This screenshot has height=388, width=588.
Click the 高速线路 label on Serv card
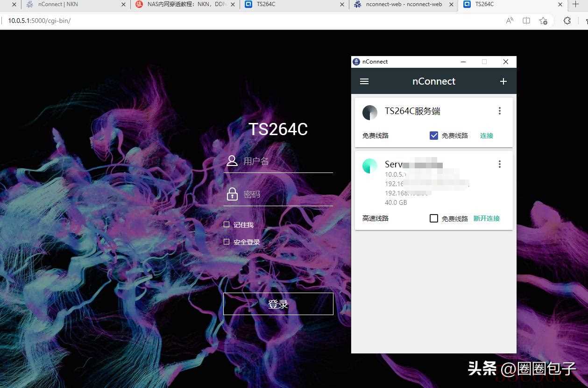tap(375, 218)
